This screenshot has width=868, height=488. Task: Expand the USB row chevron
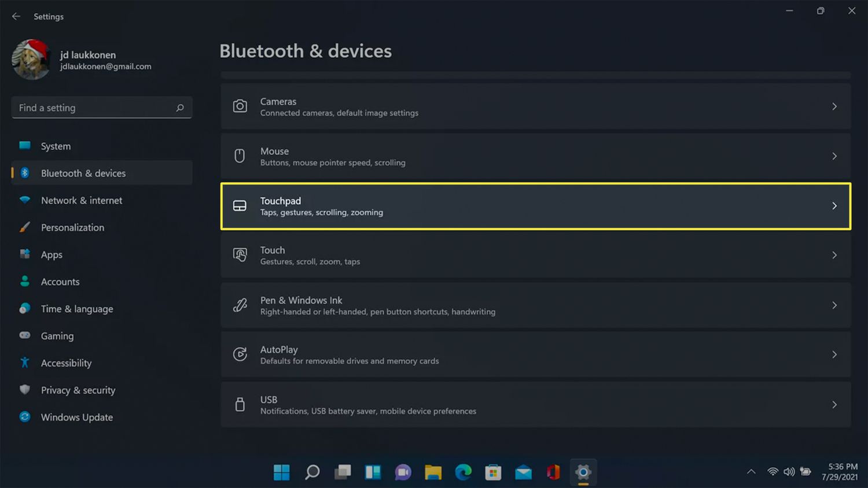pyautogui.click(x=834, y=405)
